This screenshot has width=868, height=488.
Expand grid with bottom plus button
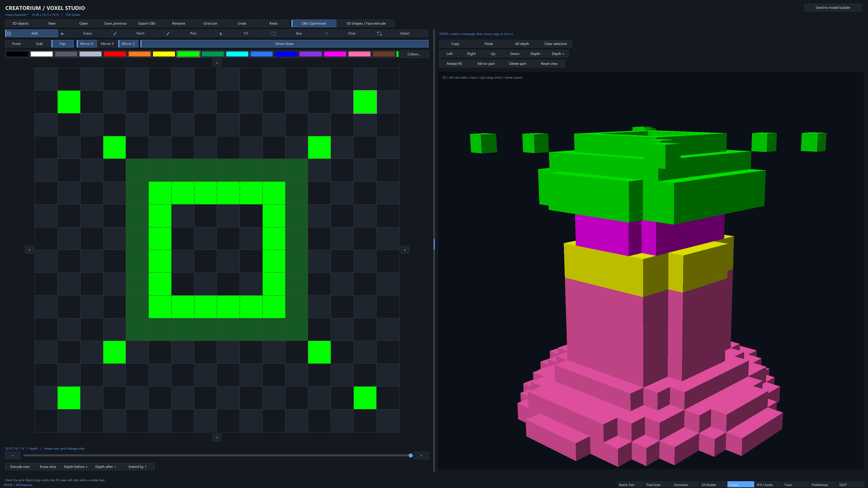tap(217, 437)
